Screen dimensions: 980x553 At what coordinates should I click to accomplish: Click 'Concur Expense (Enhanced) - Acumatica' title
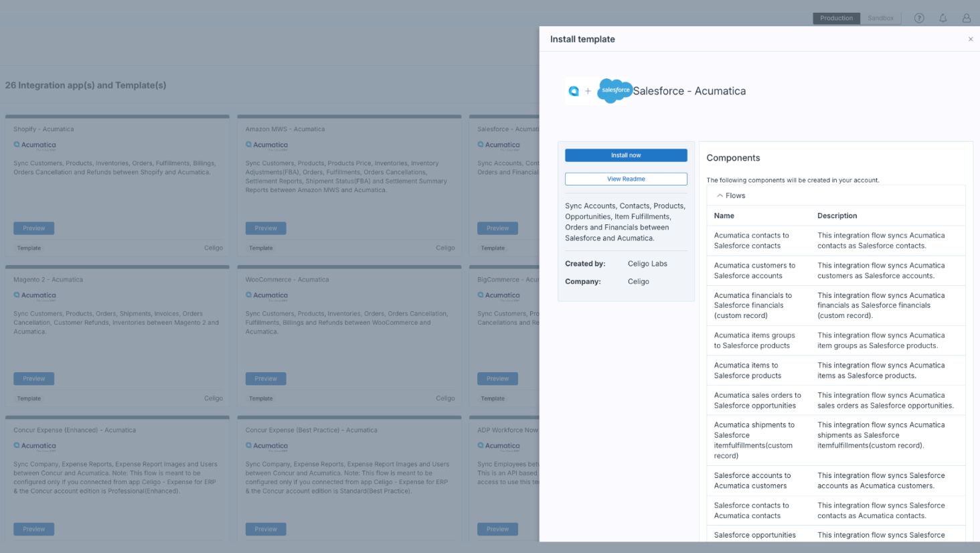tap(75, 430)
